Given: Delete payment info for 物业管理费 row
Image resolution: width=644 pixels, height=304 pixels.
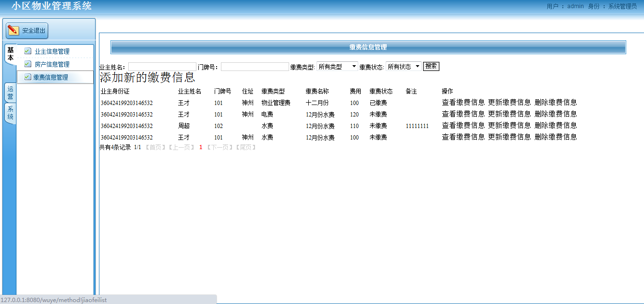Looking at the screenshot, I should 556,102.
